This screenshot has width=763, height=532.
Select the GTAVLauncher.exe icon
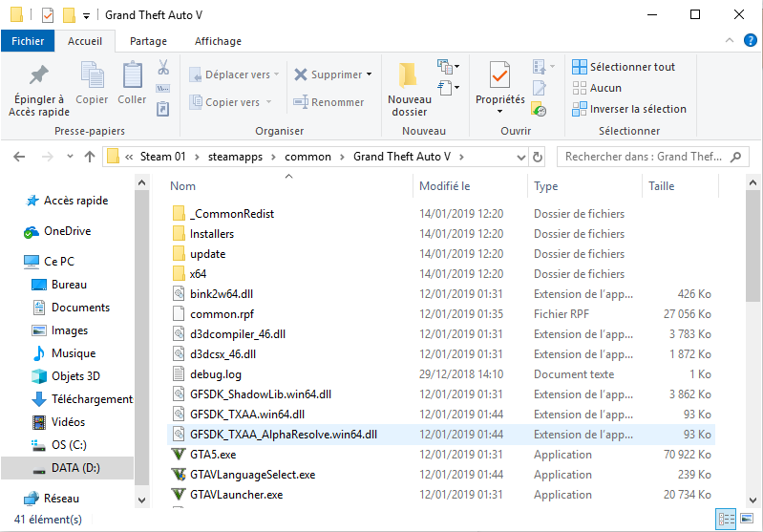coord(179,495)
